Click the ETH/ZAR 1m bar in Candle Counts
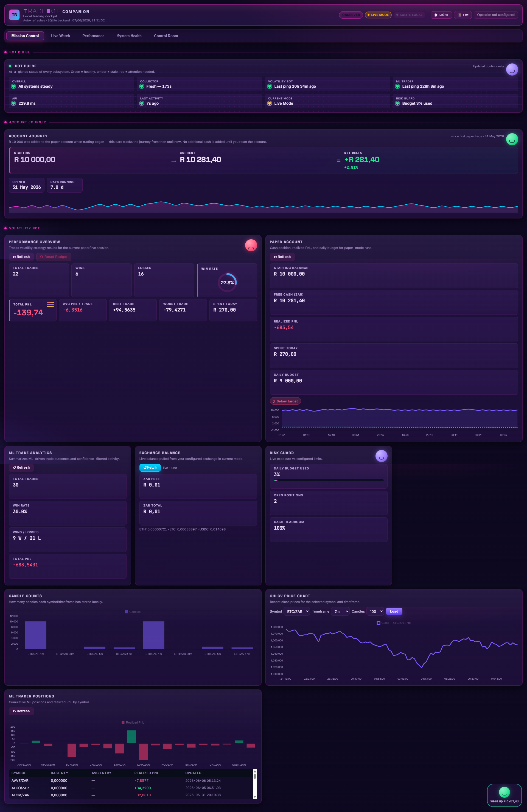Viewport: 527px width, 812px height. point(154,635)
